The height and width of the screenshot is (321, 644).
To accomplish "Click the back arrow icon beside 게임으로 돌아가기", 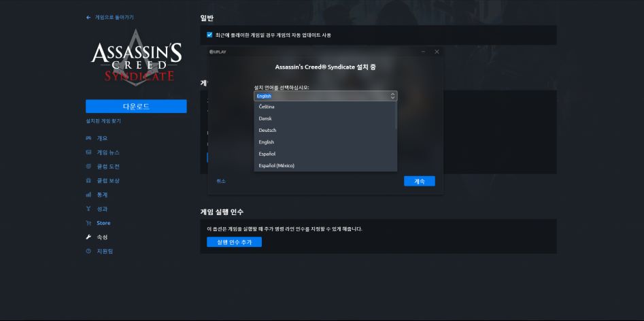I will point(88,18).
